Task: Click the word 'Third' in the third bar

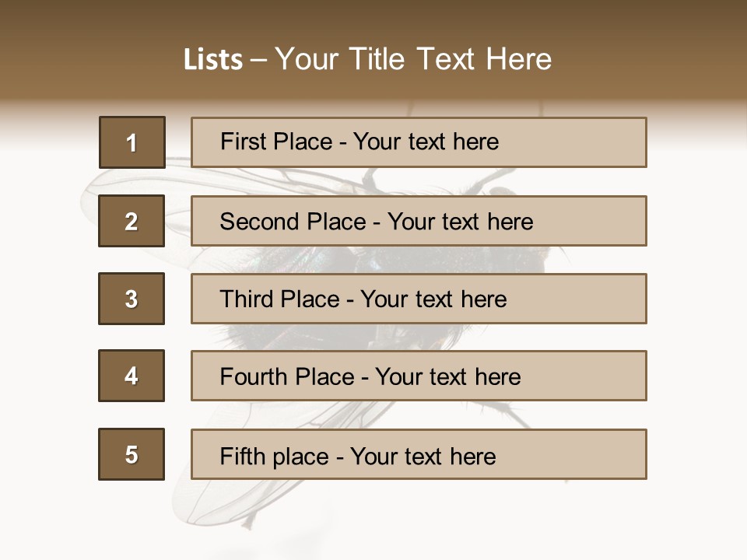Action: tap(246, 299)
